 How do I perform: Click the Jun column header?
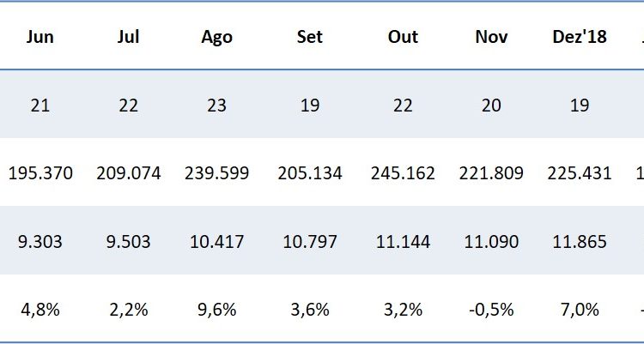pyautogui.click(x=39, y=37)
